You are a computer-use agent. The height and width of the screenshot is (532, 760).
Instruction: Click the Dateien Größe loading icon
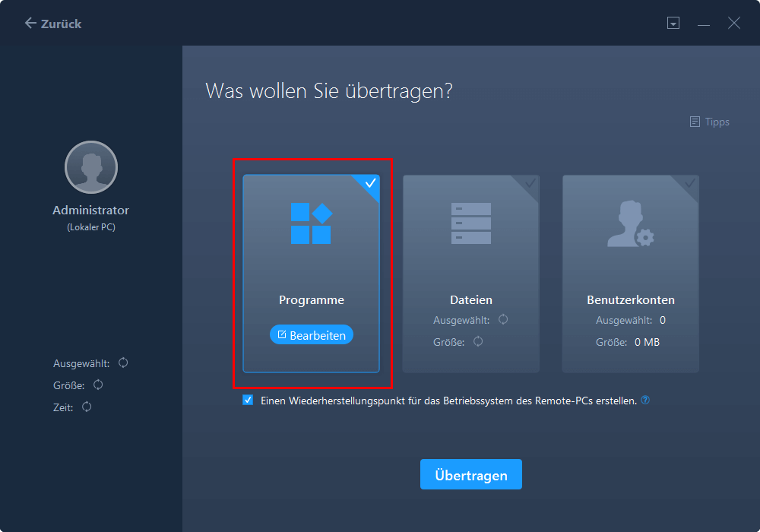pyautogui.click(x=478, y=341)
